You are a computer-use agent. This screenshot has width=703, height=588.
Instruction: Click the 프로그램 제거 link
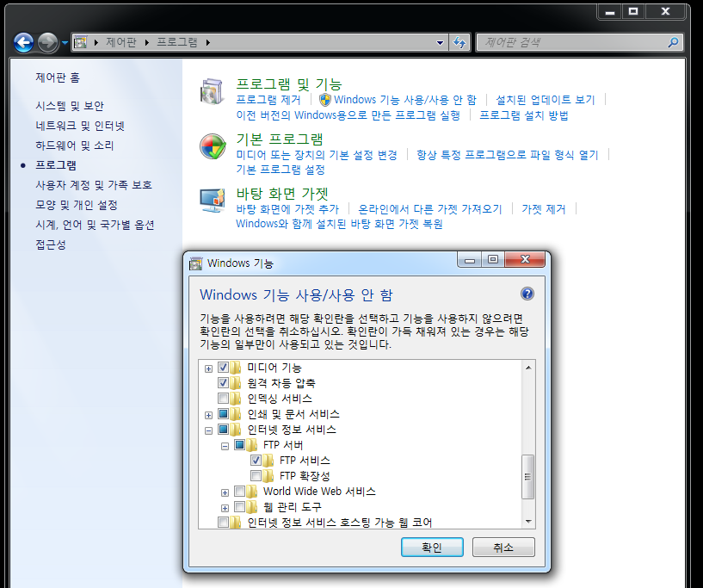pyautogui.click(x=268, y=100)
